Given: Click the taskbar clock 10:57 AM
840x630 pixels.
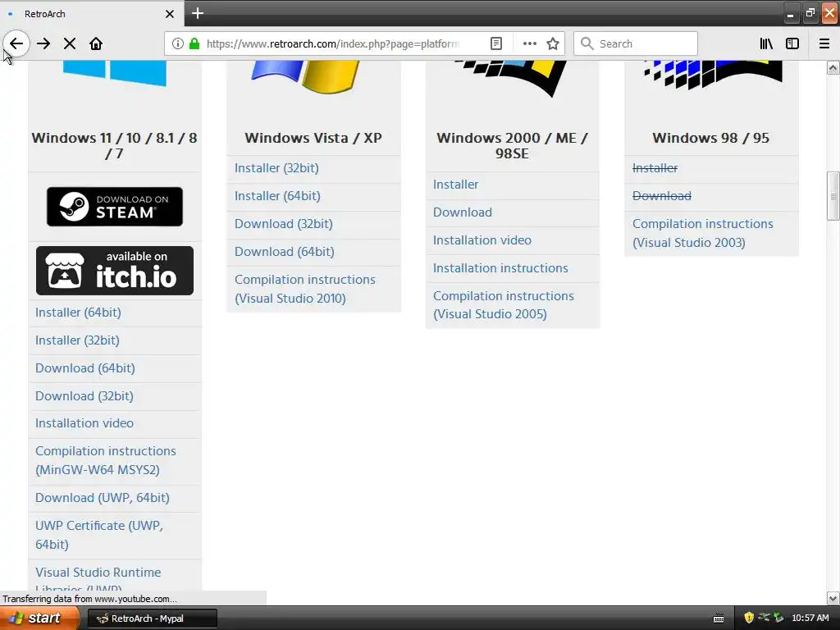Looking at the screenshot, I should [x=810, y=619].
